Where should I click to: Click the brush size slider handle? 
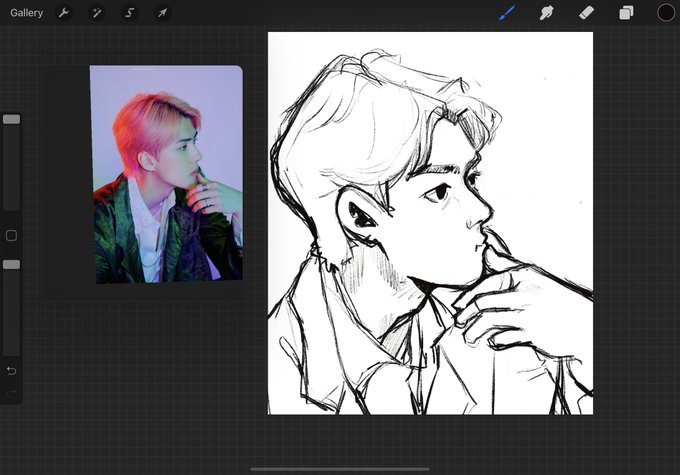pos(12,119)
